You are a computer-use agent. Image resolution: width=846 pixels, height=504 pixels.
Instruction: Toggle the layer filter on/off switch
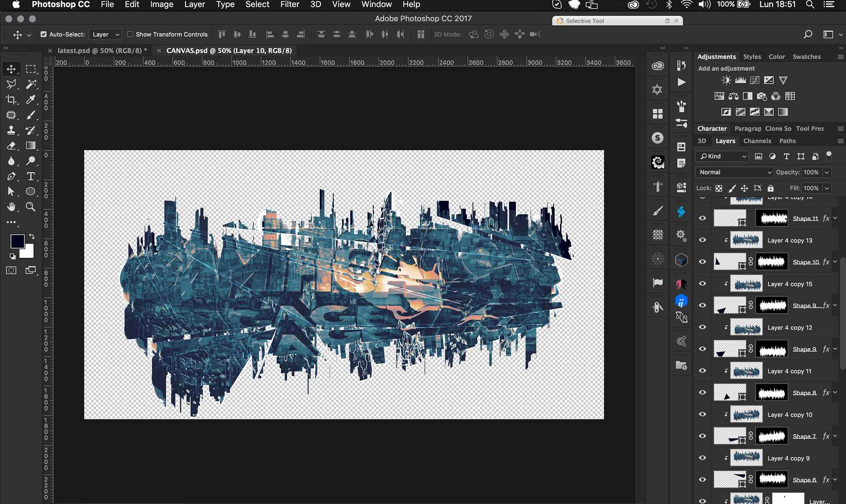829,156
